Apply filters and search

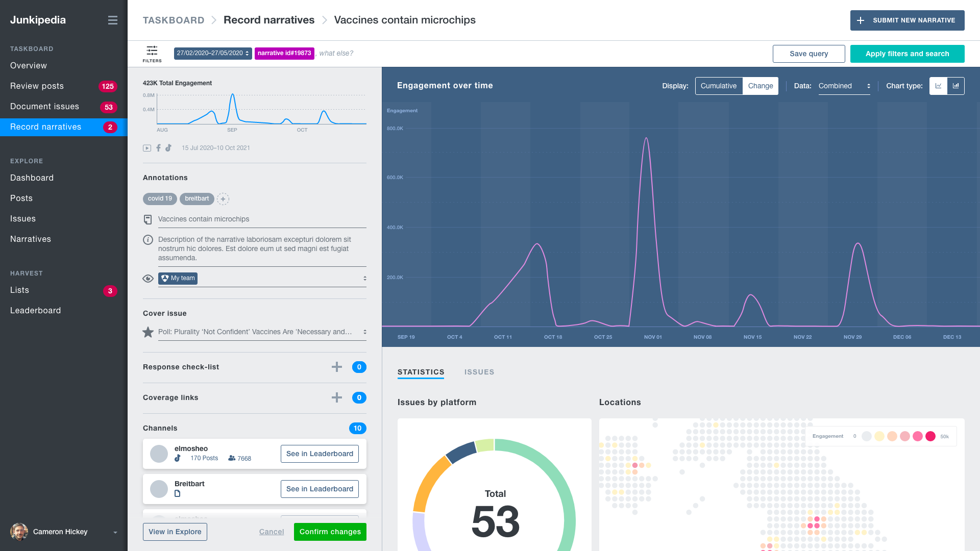[x=907, y=54]
